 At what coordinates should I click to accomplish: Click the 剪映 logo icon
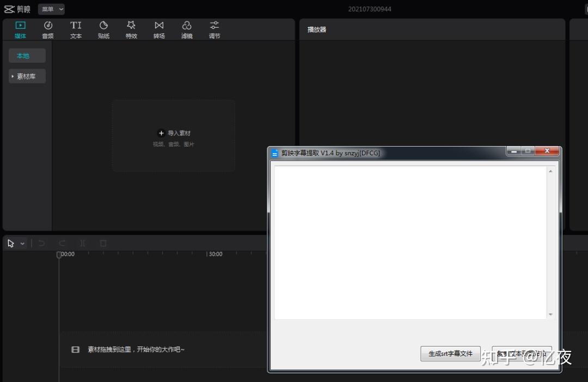point(9,9)
